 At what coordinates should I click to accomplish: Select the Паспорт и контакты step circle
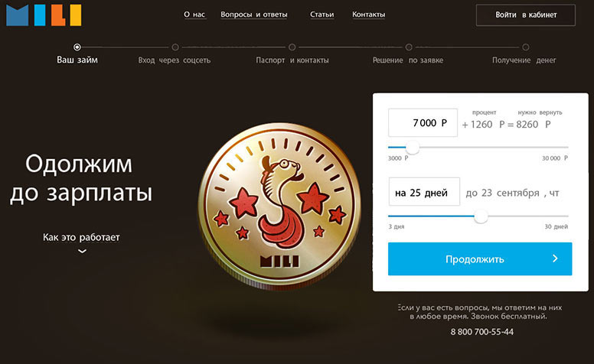click(x=292, y=47)
